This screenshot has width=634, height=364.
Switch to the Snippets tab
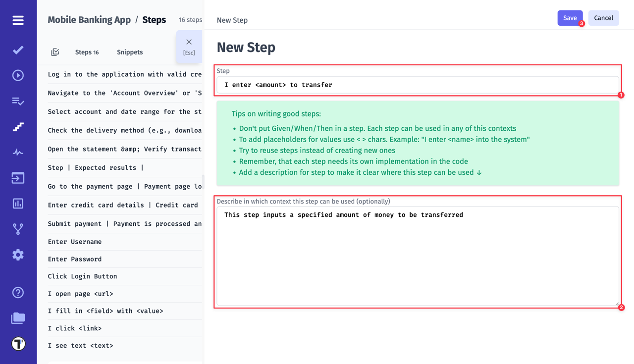(129, 52)
